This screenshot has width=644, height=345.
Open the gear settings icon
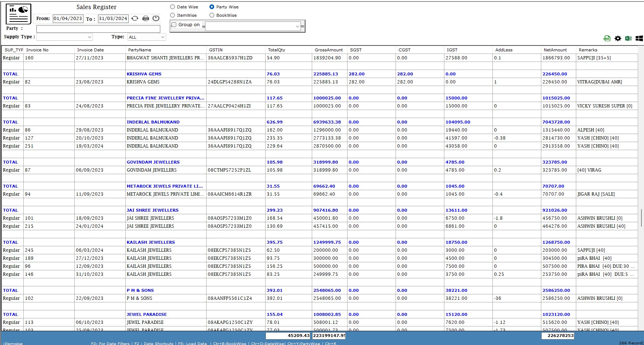point(618,38)
